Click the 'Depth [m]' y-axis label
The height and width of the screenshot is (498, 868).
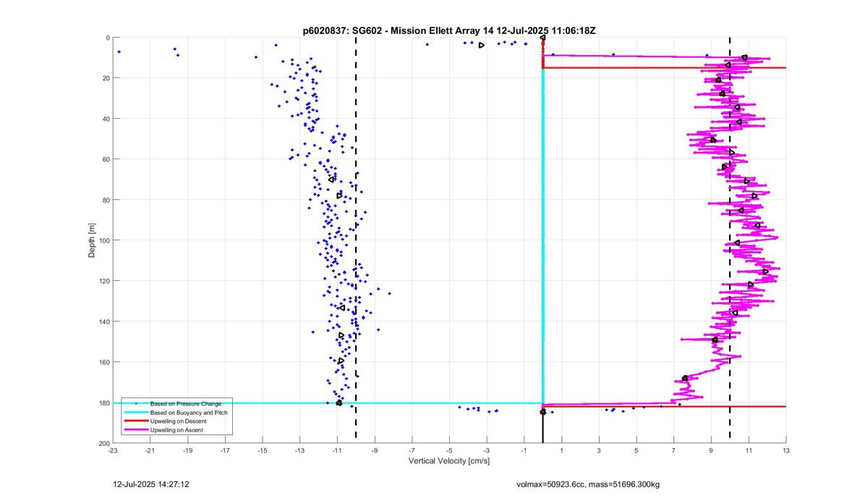click(x=92, y=240)
